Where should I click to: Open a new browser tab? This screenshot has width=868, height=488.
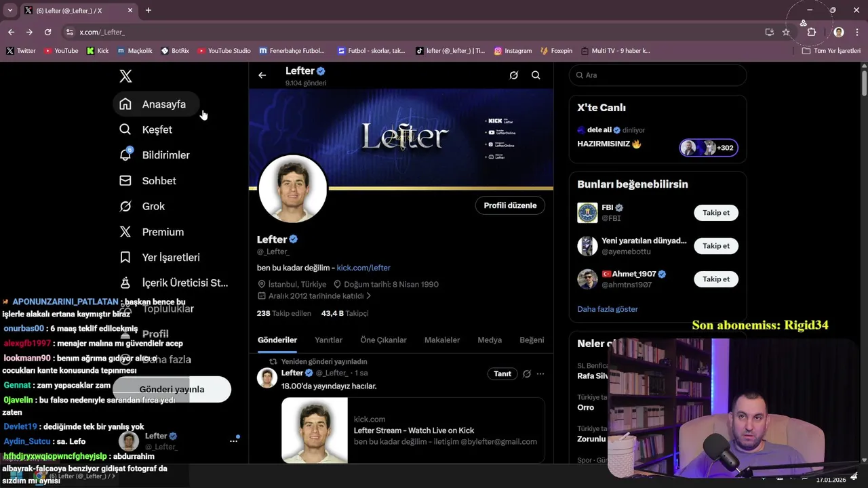149,10
